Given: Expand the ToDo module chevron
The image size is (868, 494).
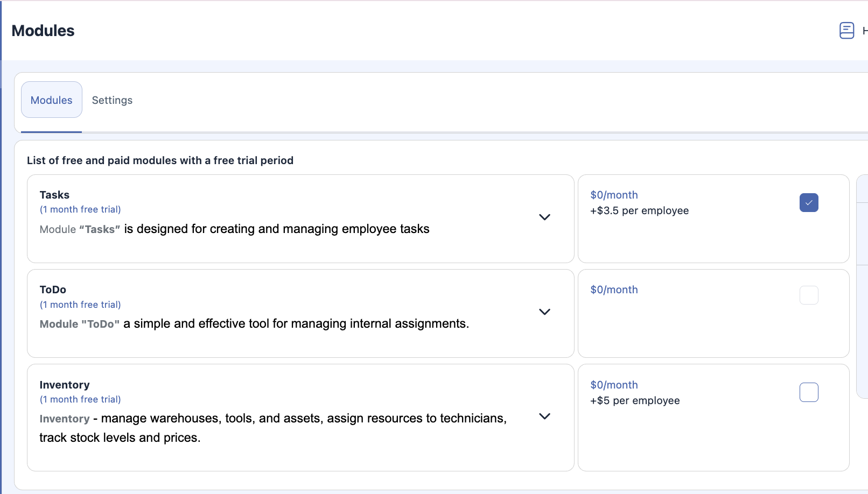Looking at the screenshot, I should (x=544, y=312).
